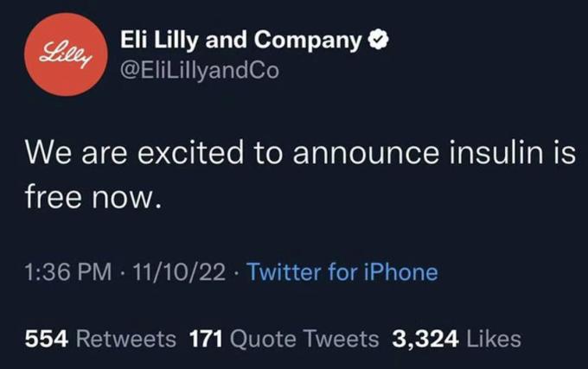Click the Likes label
Viewport: 588px width, 369px height.
[x=494, y=339]
